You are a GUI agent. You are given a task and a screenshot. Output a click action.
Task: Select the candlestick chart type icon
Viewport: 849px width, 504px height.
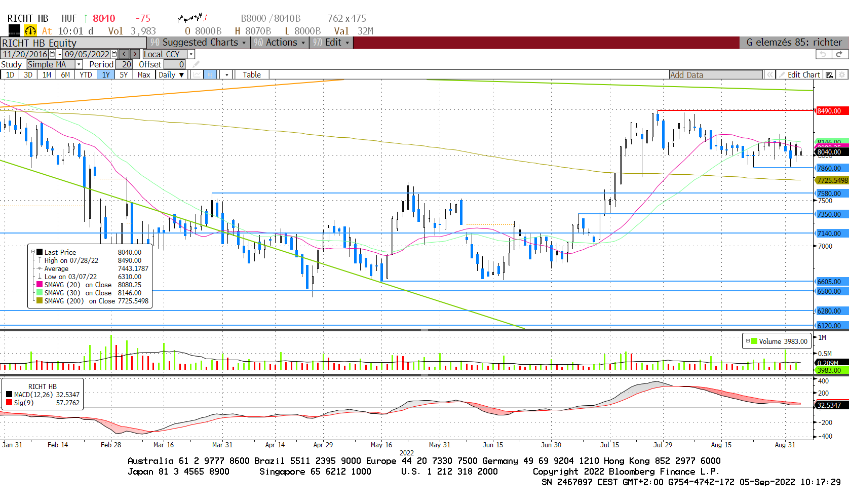(x=210, y=74)
